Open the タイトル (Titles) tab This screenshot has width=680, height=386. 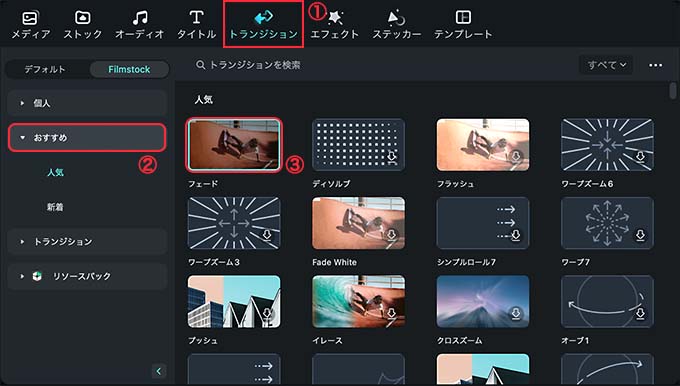(x=196, y=25)
